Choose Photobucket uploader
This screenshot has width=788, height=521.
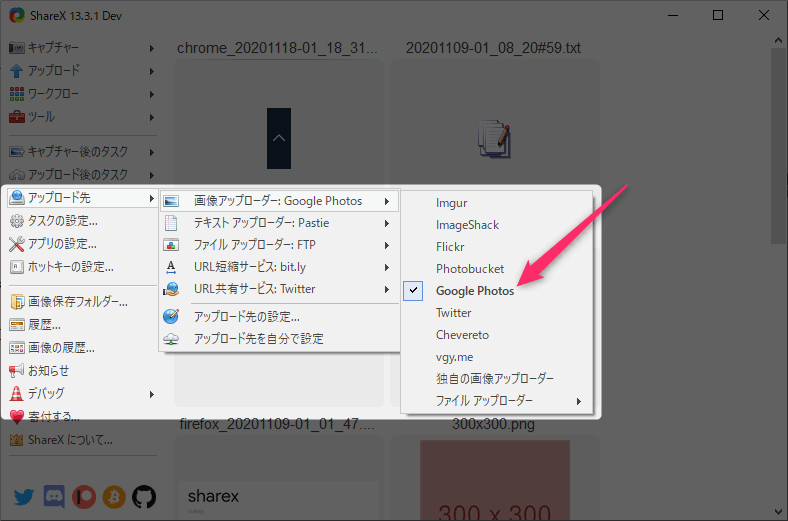click(x=470, y=269)
